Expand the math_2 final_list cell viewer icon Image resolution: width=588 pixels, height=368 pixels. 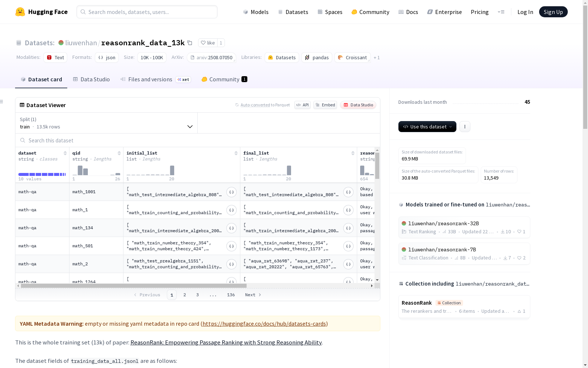tap(348, 264)
